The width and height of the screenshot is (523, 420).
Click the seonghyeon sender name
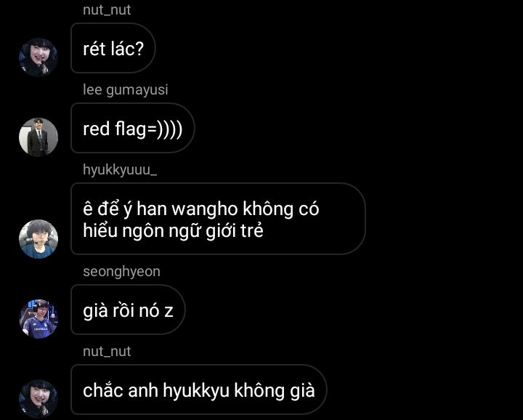(122, 272)
